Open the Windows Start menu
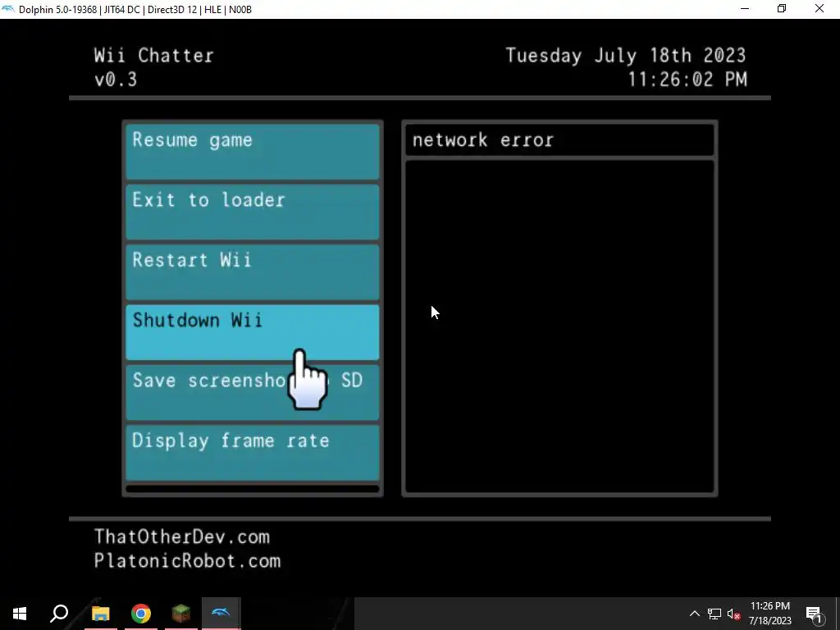Viewport: 840px width, 630px height. [20, 614]
